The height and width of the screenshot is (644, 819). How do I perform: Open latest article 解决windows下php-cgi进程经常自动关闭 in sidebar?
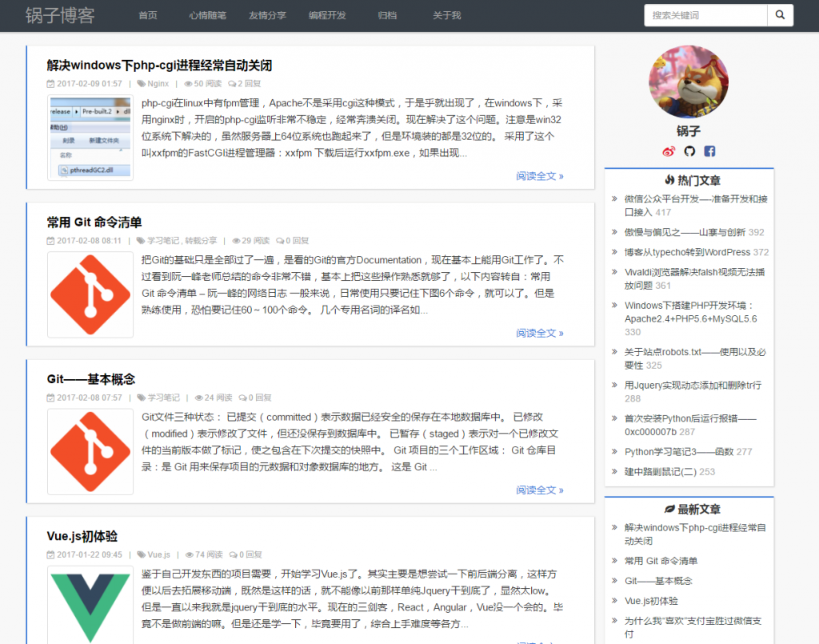coord(695,534)
